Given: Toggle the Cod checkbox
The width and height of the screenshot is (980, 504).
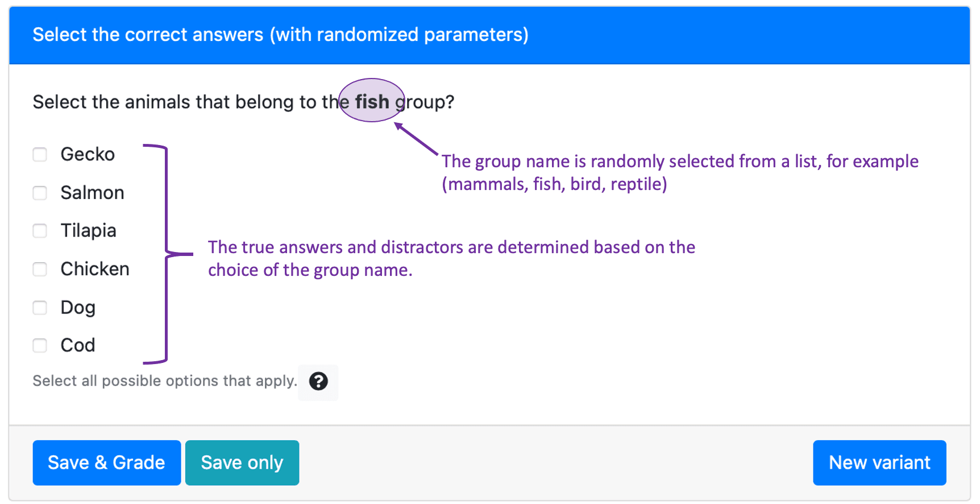Looking at the screenshot, I should (40, 345).
